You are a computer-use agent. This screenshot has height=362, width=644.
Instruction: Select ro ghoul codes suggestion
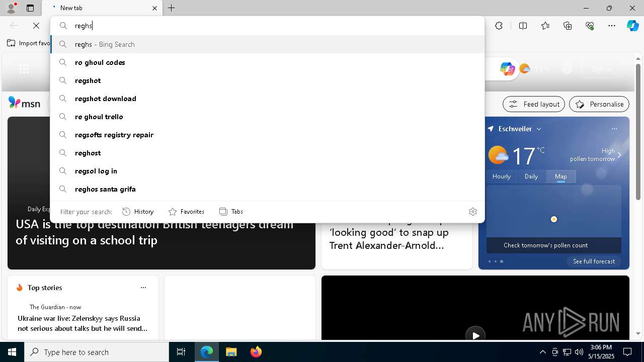pos(267,62)
